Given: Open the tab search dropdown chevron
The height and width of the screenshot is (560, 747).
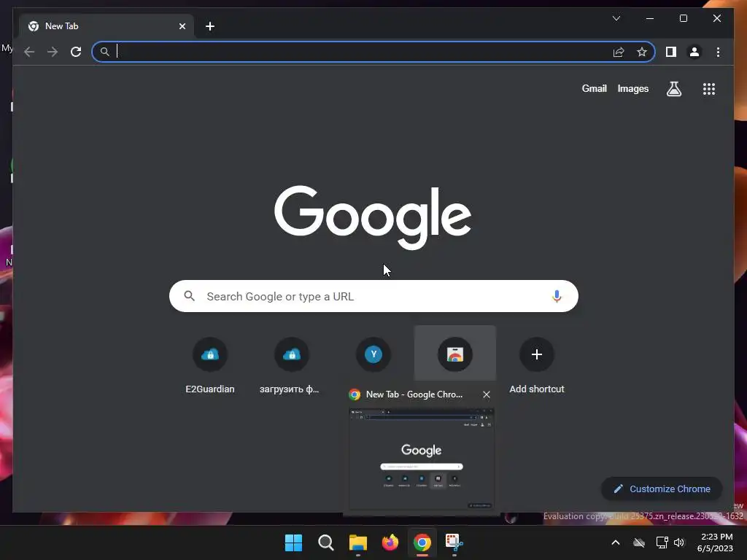Looking at the screenshot, I should [616, 18].
